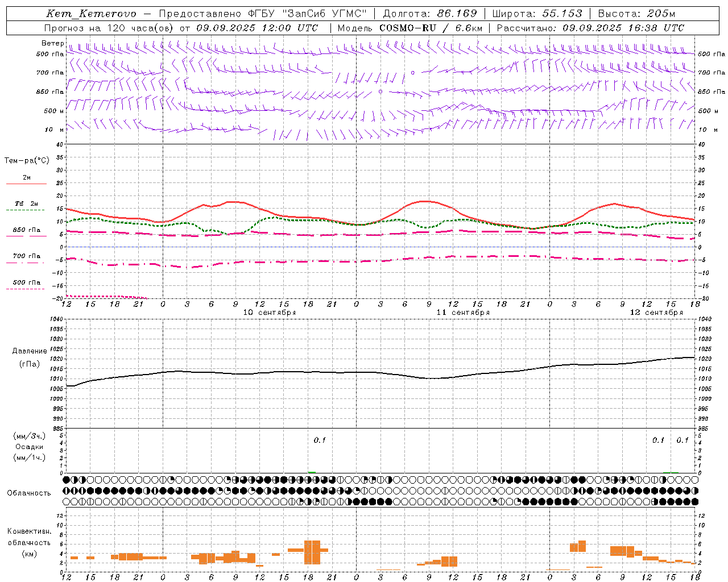The height and width of the screenshot is (582, 728).
Task: Click the 'Широта: 55.153' header field
Action: pos(537,14)
